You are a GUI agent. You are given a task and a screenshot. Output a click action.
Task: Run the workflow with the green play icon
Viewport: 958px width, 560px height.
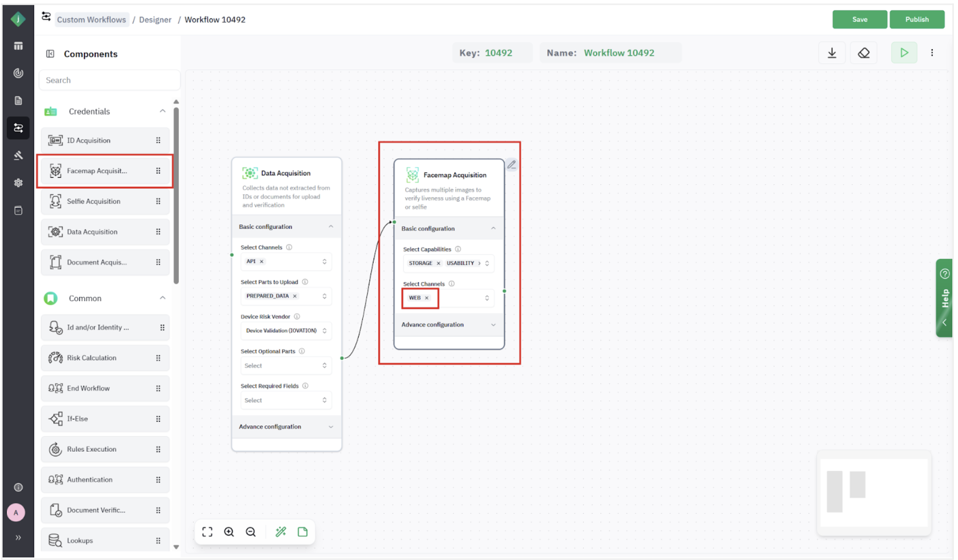tap(904, 52)
